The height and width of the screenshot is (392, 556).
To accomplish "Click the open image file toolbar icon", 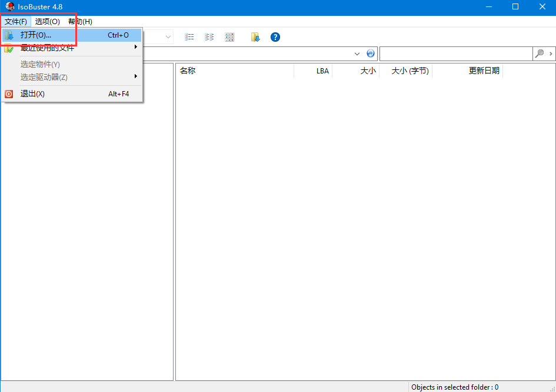I will point(255,37).
